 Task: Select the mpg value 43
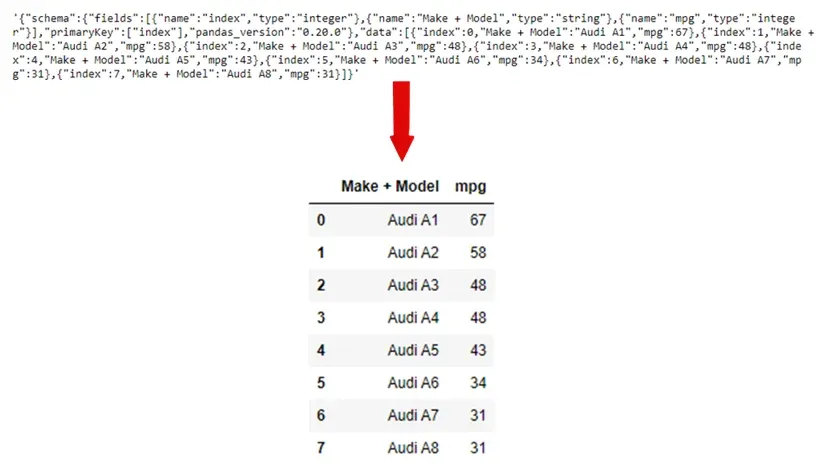[475, 351]
